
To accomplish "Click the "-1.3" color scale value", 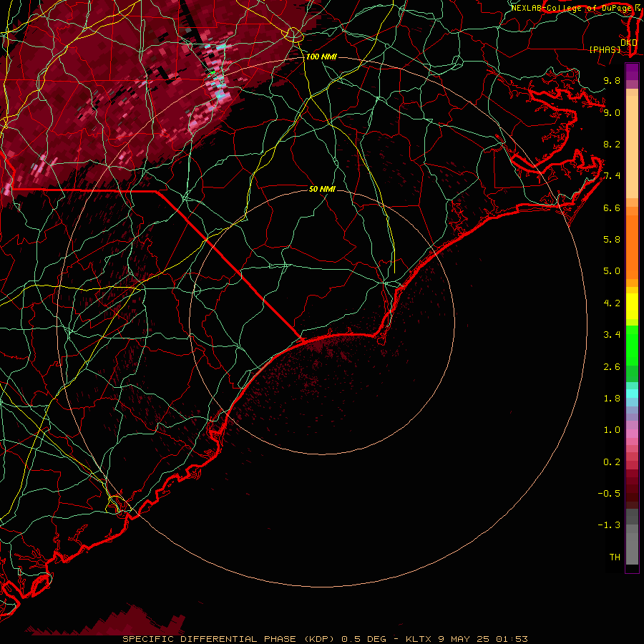I will point(609,525).
